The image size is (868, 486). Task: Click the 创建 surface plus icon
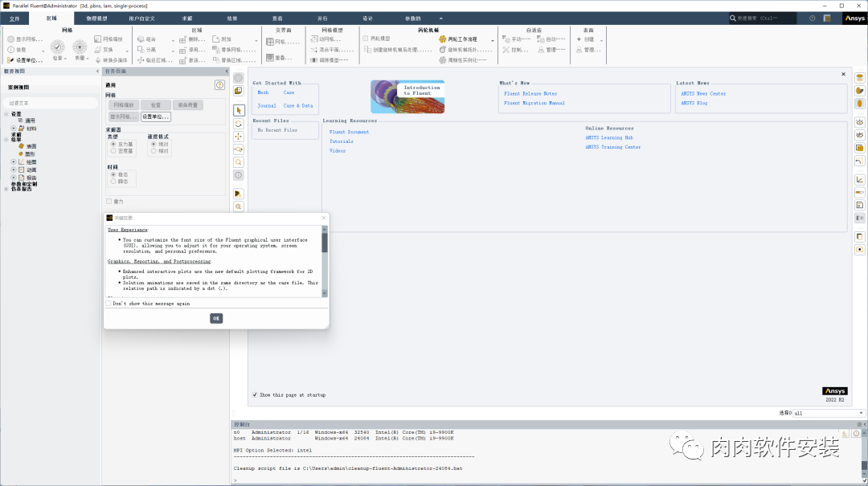pyautogui.click(x=579, y=39)
